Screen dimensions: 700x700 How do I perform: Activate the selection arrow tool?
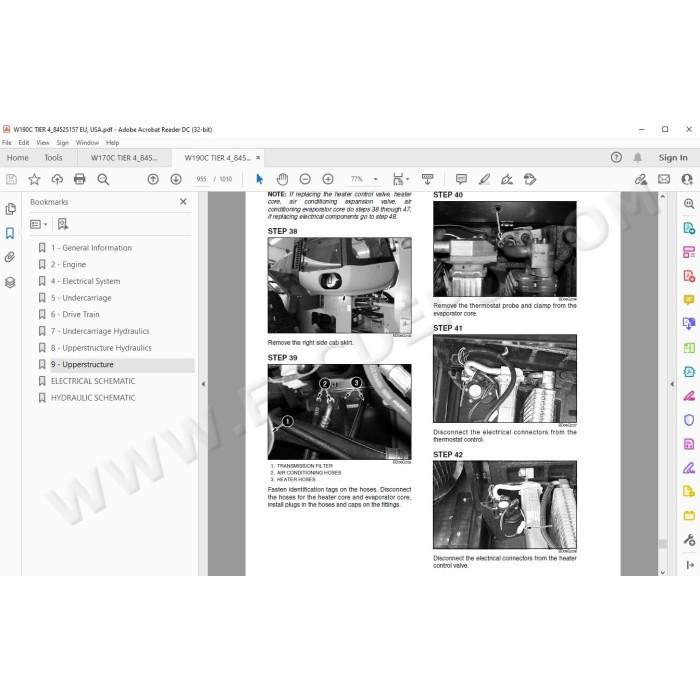pyautogui.click(x=259, y=179)
